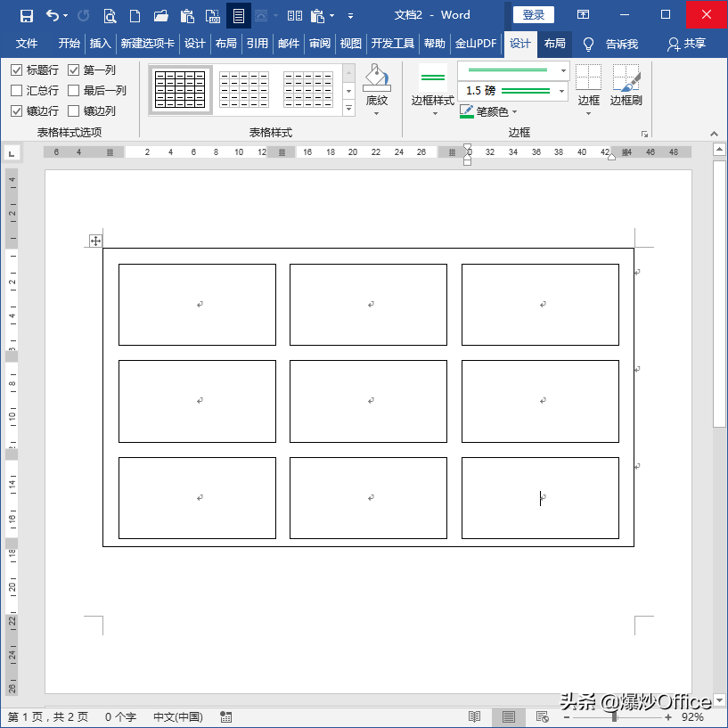Screen dimensions: 728x728
Task: Toggle the 汇总行 (Total Row) checkbox
Action: (16, 91)
